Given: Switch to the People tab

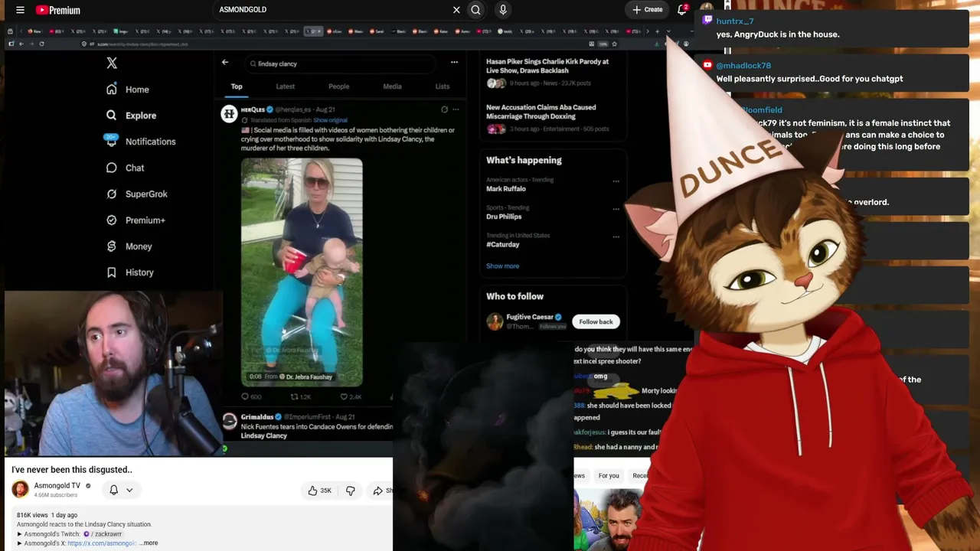Looking at the screenshot, I should pyautogui.click(x=338, y=86).
